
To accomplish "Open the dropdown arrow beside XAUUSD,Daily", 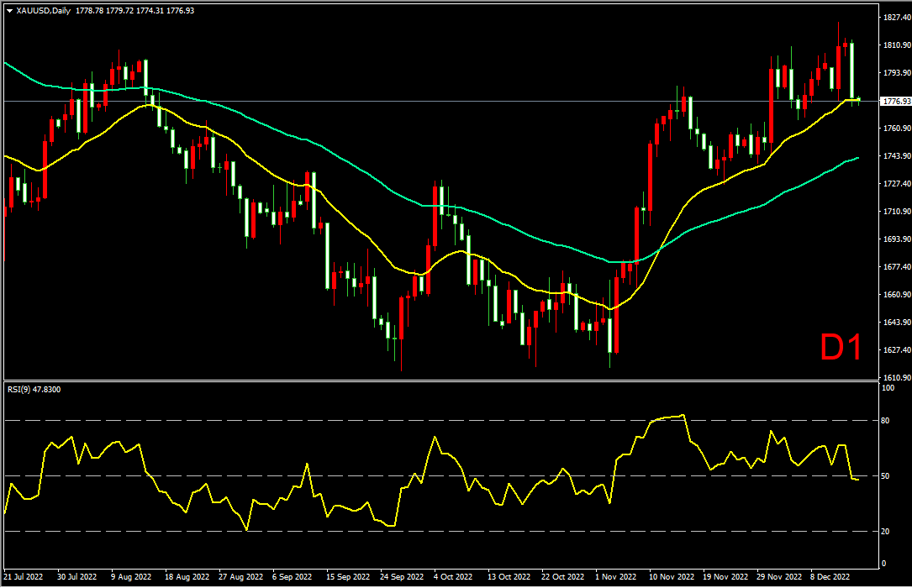I will pyautogui.click(x=9, y=8).
